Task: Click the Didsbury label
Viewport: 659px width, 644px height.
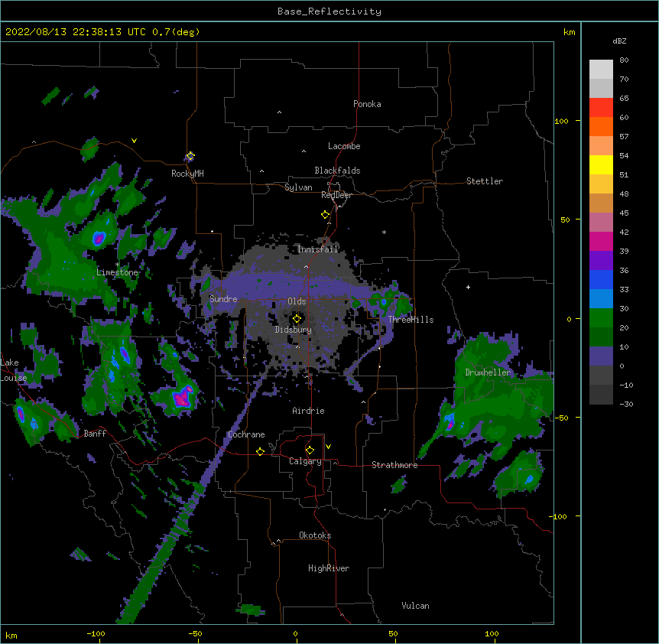Action: click(293, 330)
